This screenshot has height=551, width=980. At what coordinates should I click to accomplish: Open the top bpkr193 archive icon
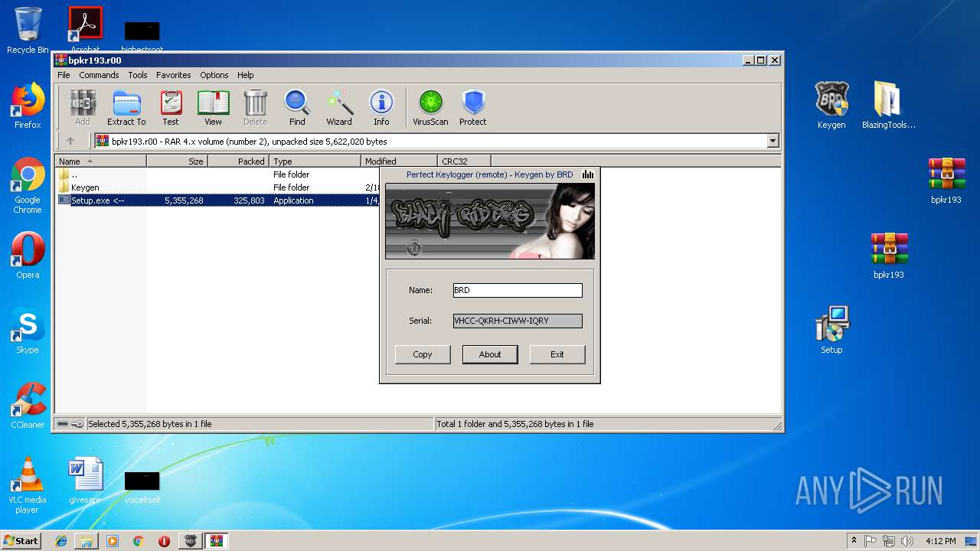coord(946,181)
